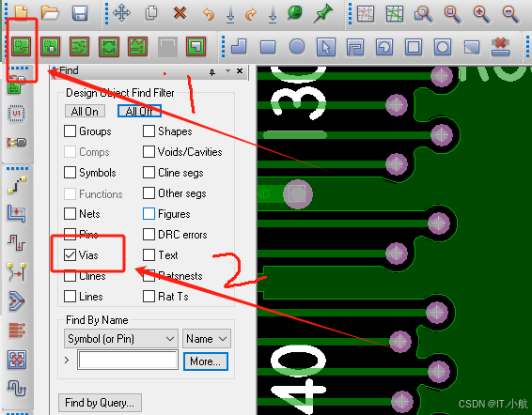Close the Find panel
532x415 pixels.
(240, 70)
